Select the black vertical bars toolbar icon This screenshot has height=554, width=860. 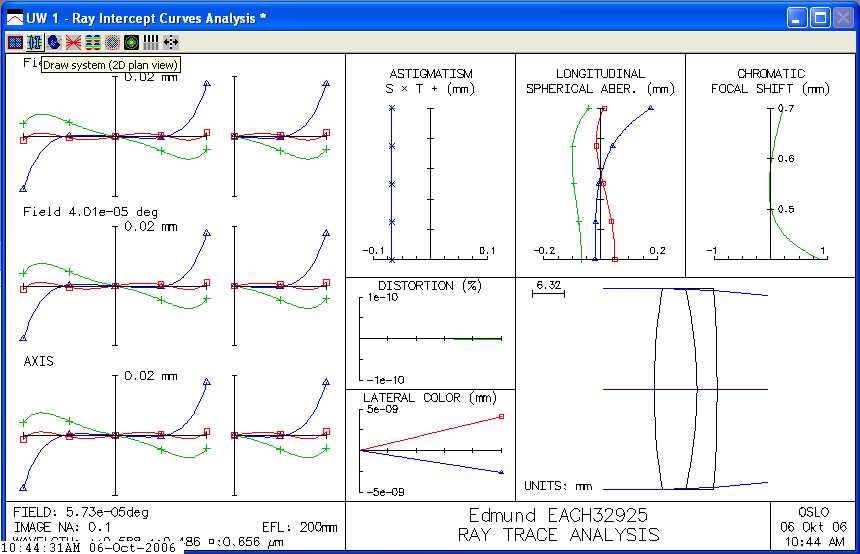[151, 42]
